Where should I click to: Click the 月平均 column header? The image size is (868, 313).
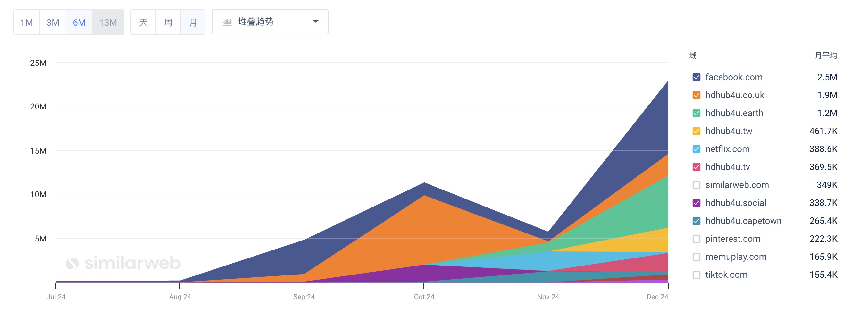(826, 55)
